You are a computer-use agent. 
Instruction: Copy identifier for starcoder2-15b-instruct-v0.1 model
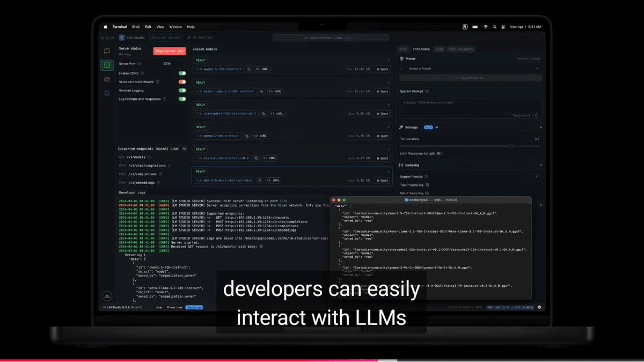tap(264, 114)
